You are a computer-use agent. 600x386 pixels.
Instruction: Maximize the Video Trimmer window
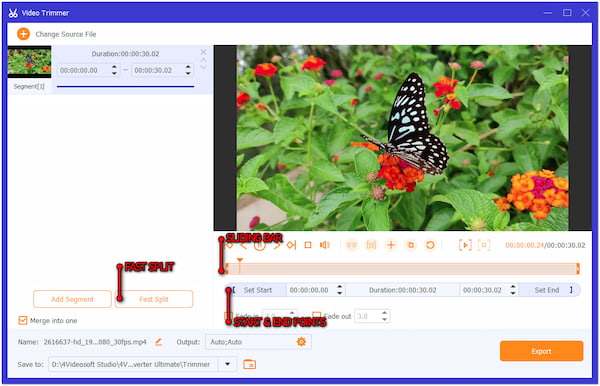567,13
